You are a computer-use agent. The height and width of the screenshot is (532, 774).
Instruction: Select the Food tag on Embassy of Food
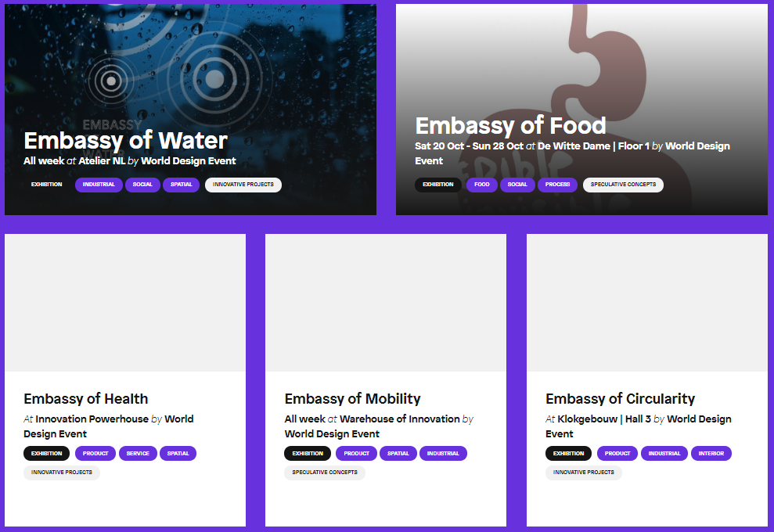[482, 185]
